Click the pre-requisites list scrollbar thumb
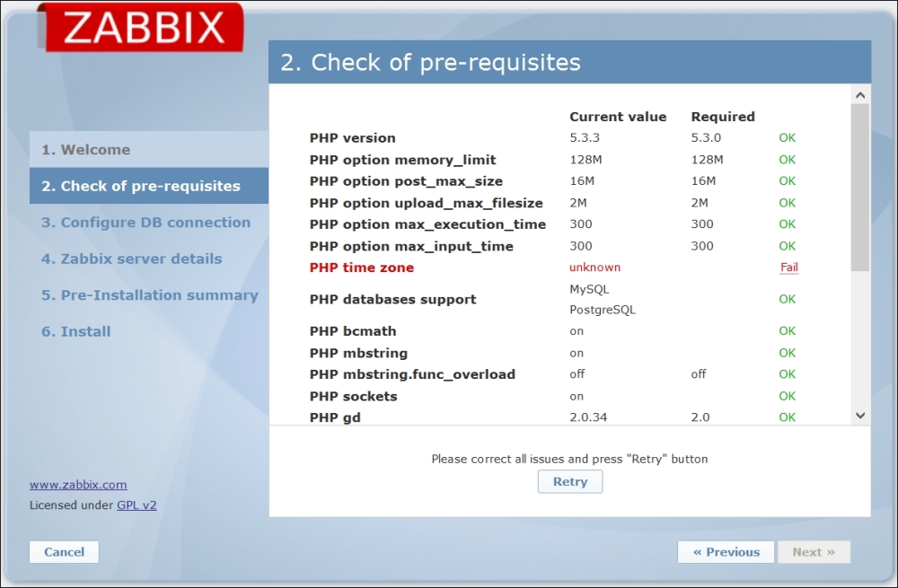Image resolution: width=898 pixels, height=588 pixels. pos(860,188)
